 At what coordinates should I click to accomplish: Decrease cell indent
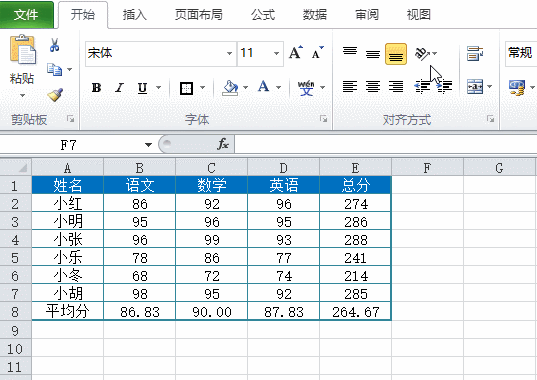(x=422, y=87)
